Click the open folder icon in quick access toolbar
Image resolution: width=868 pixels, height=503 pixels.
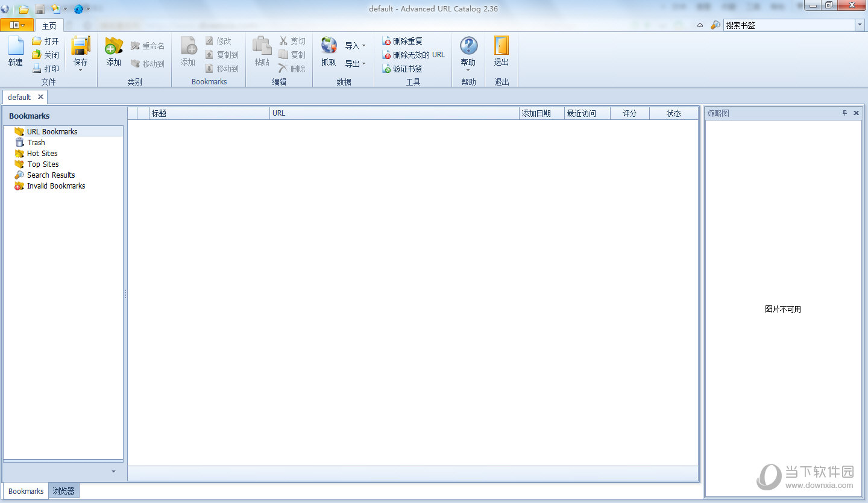pos(24,9)
